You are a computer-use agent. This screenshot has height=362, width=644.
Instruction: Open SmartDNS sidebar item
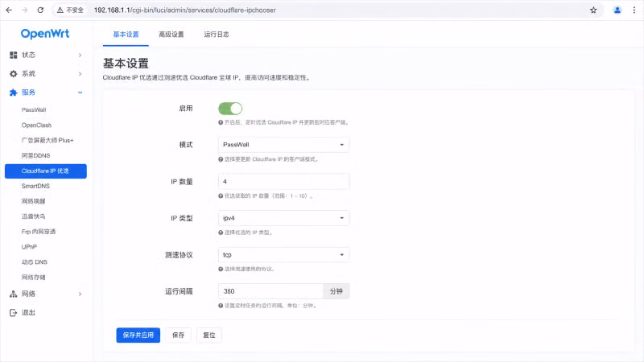coord(35,186)
